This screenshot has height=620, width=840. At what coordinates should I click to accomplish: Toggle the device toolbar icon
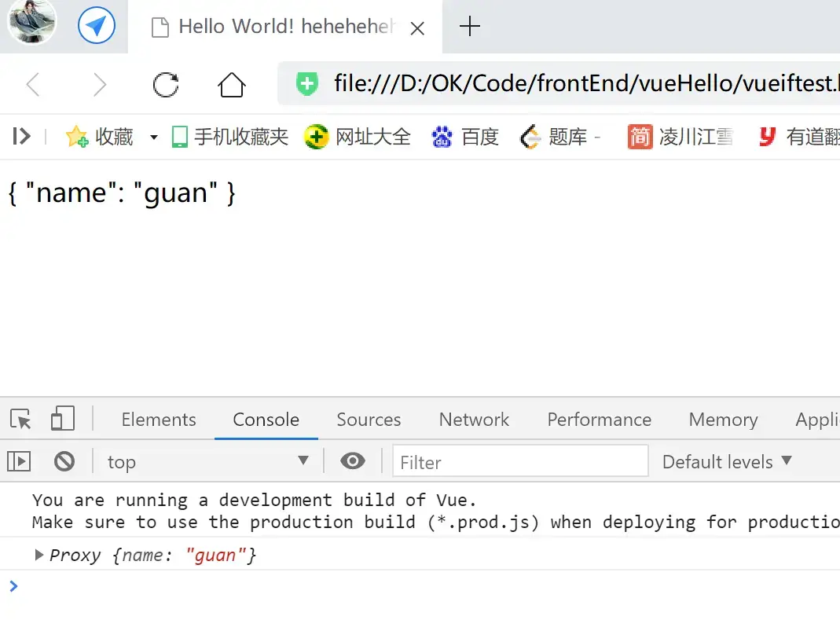[x=63, y=419]
